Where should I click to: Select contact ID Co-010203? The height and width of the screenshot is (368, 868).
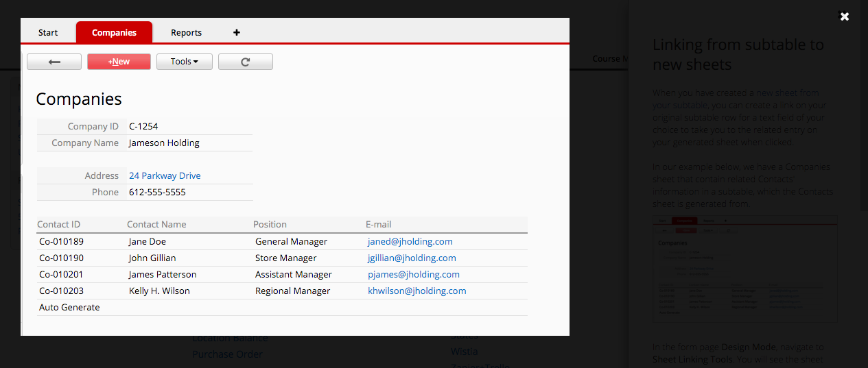click(x=61, y=291)
